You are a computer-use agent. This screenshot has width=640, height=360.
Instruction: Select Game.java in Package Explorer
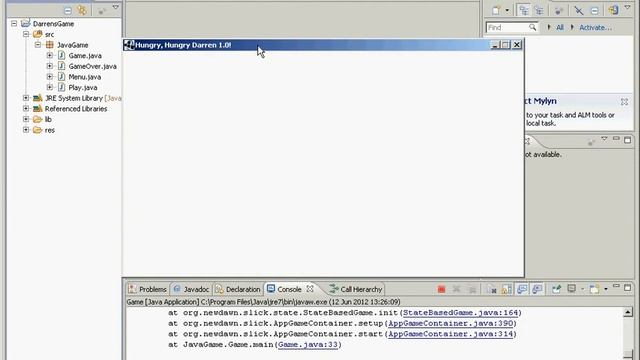point(85,56)
